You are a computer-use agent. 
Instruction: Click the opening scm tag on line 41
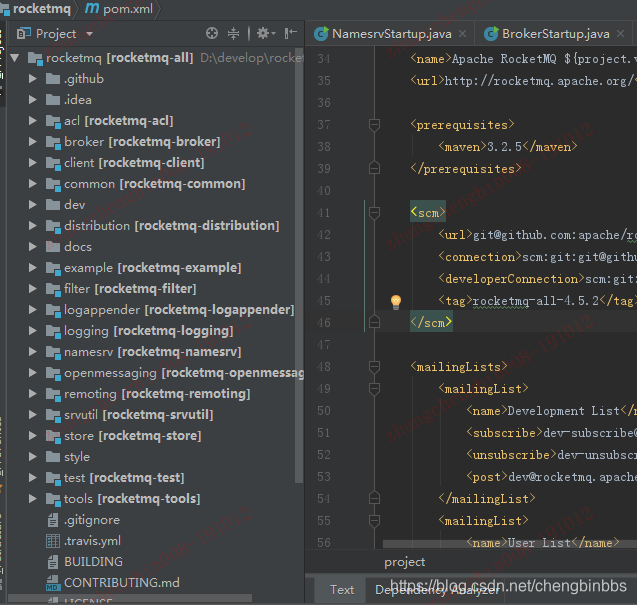click(x=428, y=213)
